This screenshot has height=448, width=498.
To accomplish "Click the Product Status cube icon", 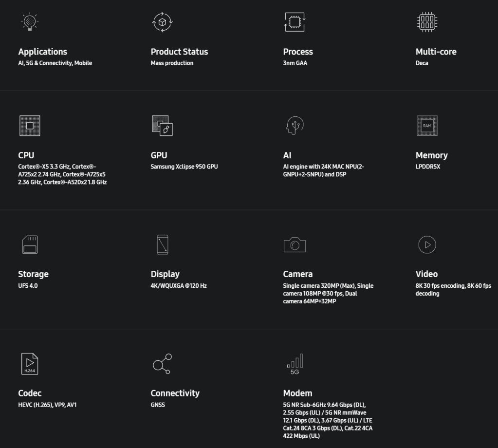I will tap(163, 22).
